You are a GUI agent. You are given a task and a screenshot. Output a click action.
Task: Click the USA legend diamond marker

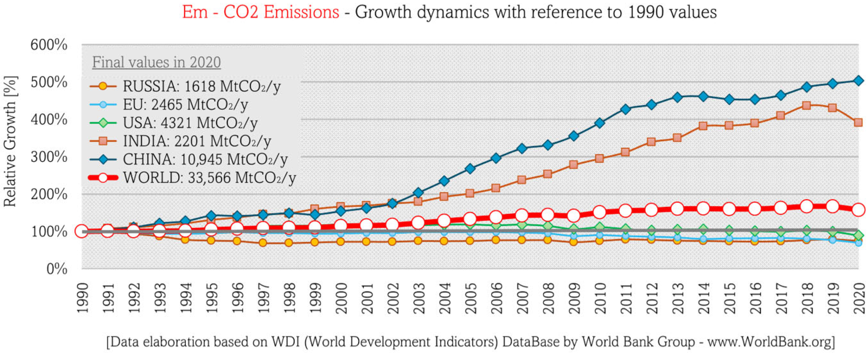[x=103, y=123]
